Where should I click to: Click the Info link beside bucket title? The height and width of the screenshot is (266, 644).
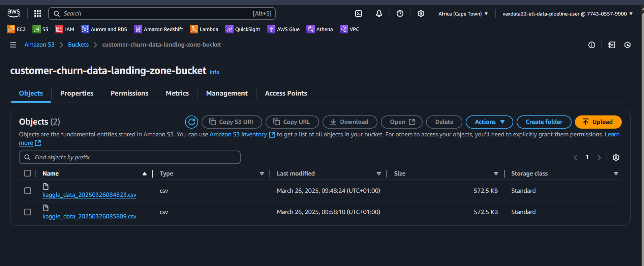[x=214, y=72]
